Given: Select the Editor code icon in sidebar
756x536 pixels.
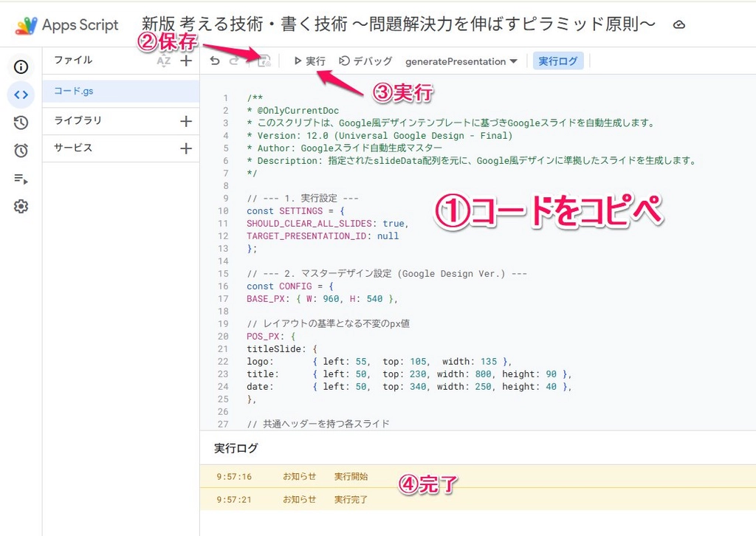Looking at the screenshot, I should 21,95.
